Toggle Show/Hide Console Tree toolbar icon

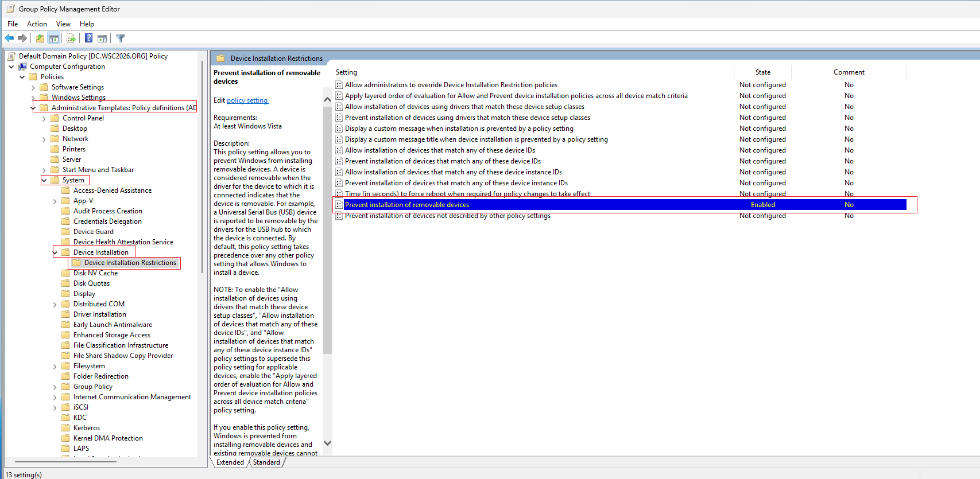(54, 38)
